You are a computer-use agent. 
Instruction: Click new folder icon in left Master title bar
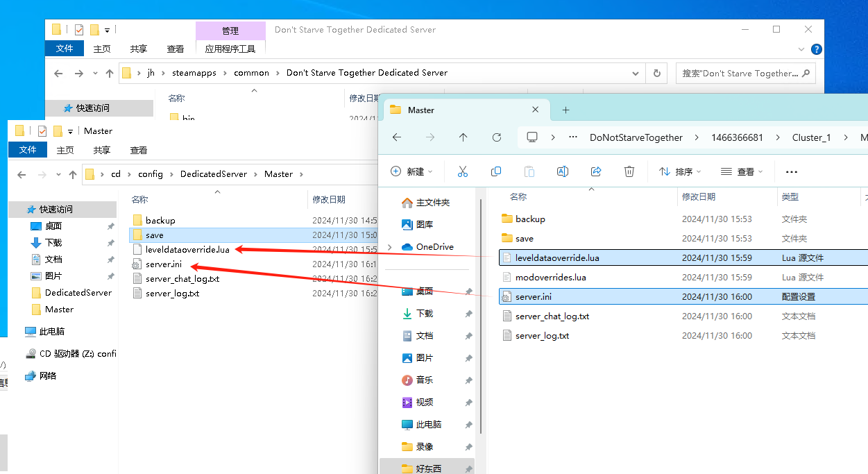pyautogui.click(x=58, y=130)
